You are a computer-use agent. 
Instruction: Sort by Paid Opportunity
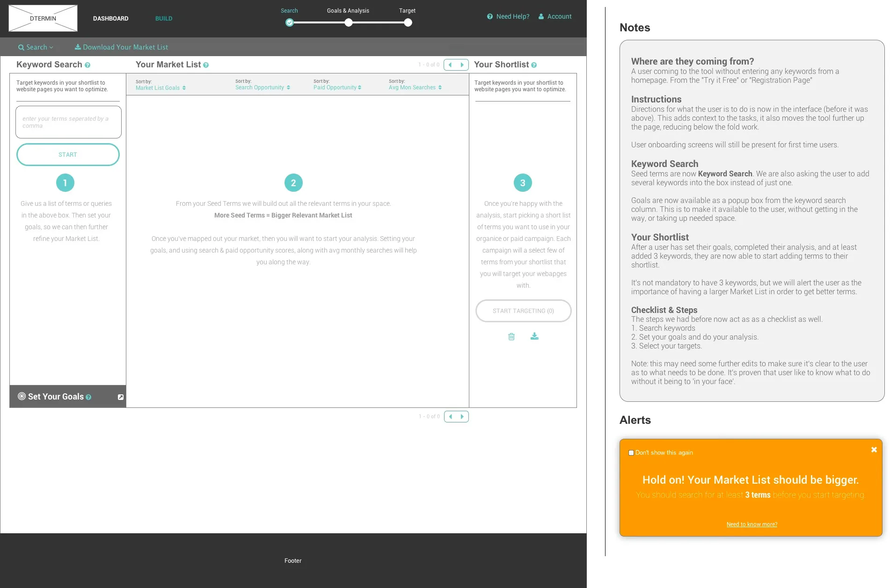337,87
